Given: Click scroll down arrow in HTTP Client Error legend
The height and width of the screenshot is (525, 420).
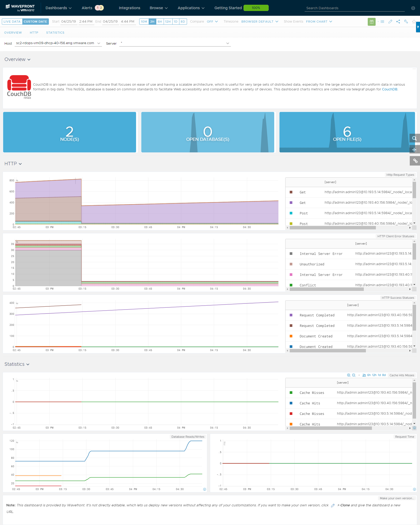Looking at the screenshot, I should [414, 285].
